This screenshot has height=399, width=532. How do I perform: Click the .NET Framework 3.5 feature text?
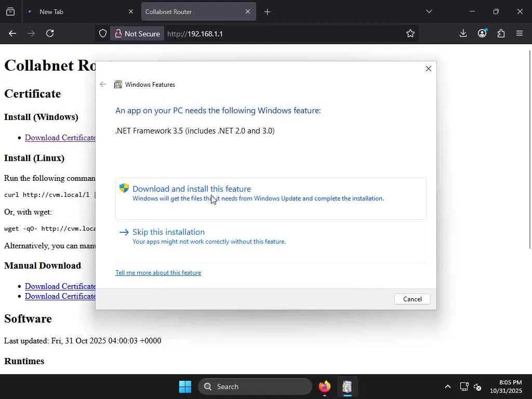pyautogui.click(x=195, y=130)
